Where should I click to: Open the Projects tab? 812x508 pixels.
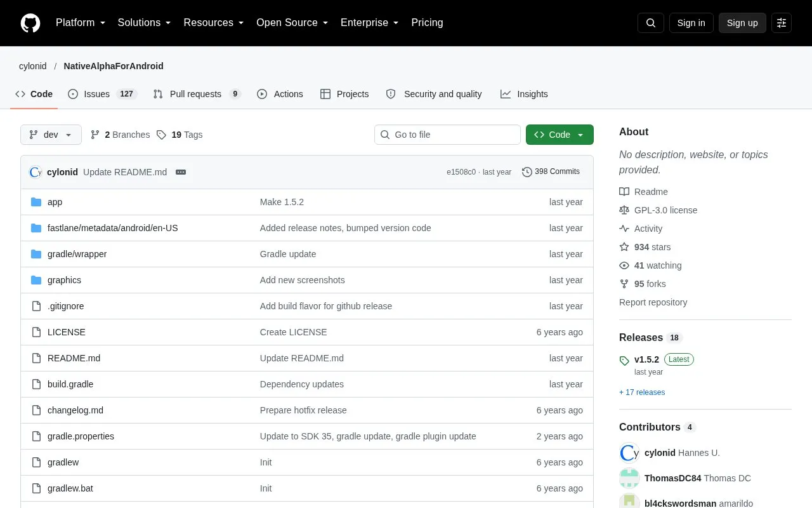point(344,94)
